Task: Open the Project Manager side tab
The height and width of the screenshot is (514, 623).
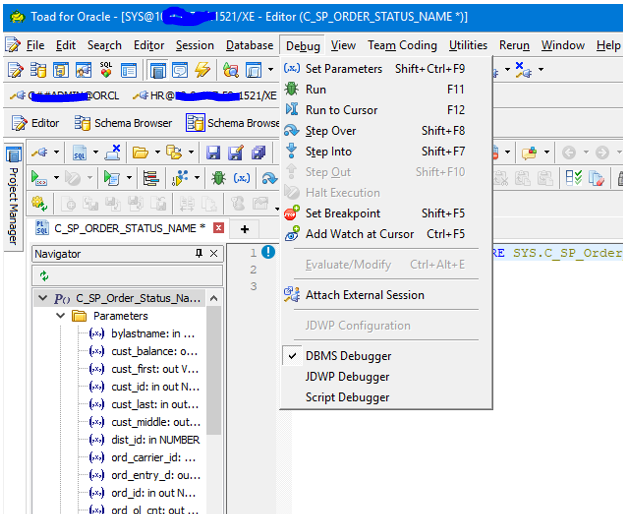Action: (x=14, y=195)
